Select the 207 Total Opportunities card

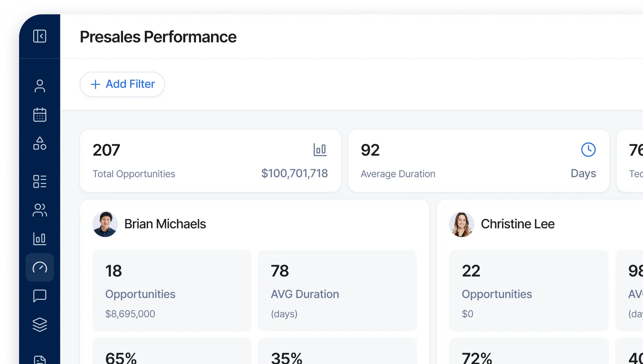click(x=210, y=160)
